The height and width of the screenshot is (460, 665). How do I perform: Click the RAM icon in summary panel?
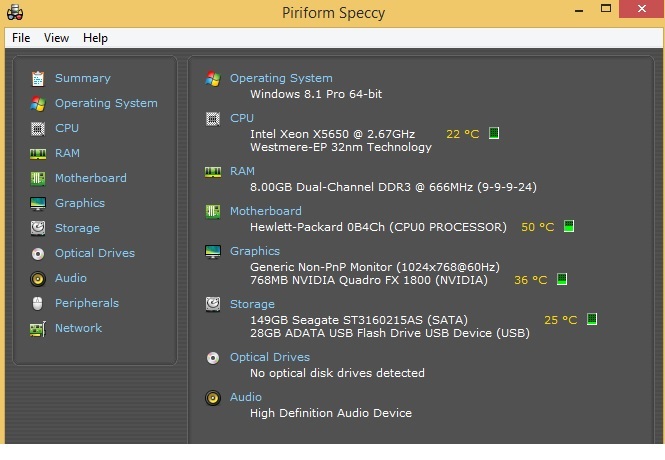(213, 172)
